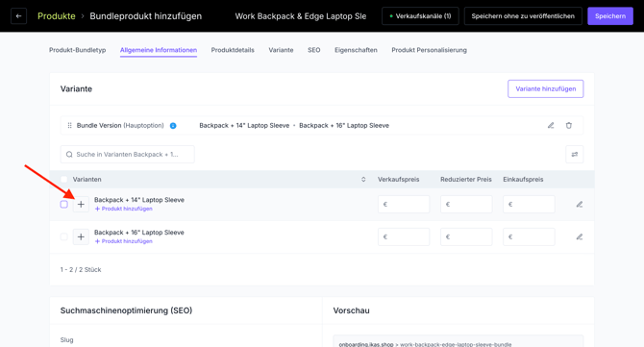Image resolution: width=644 pixels, height=347 pixels.
Task: Edit the Backpack + 14" variant via pencil icon
Action: [x=579, y=204]
